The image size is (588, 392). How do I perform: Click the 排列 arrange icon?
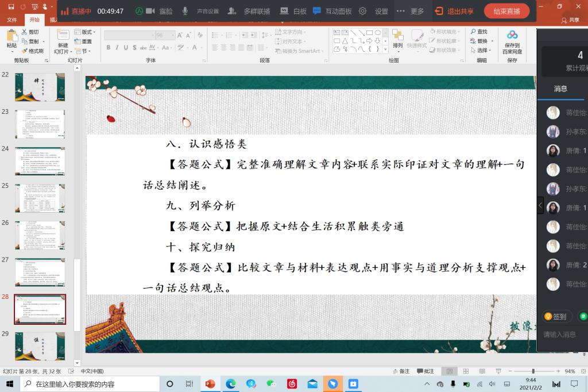click(x=397, y=38)
